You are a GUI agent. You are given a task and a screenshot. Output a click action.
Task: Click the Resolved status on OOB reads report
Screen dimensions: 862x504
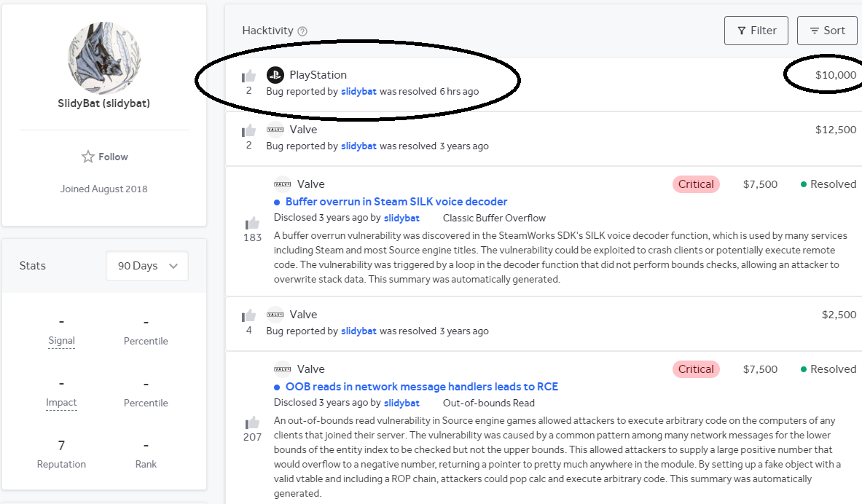click(828, 369)
